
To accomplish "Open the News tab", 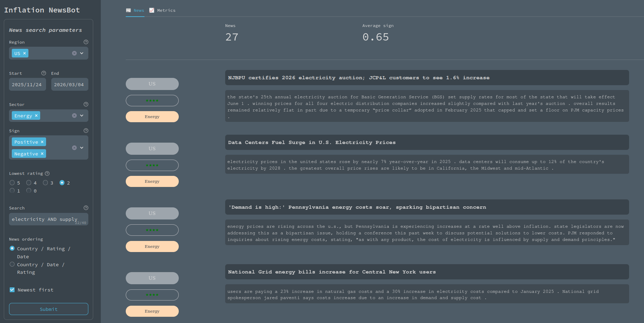I will tap(135, 10).
